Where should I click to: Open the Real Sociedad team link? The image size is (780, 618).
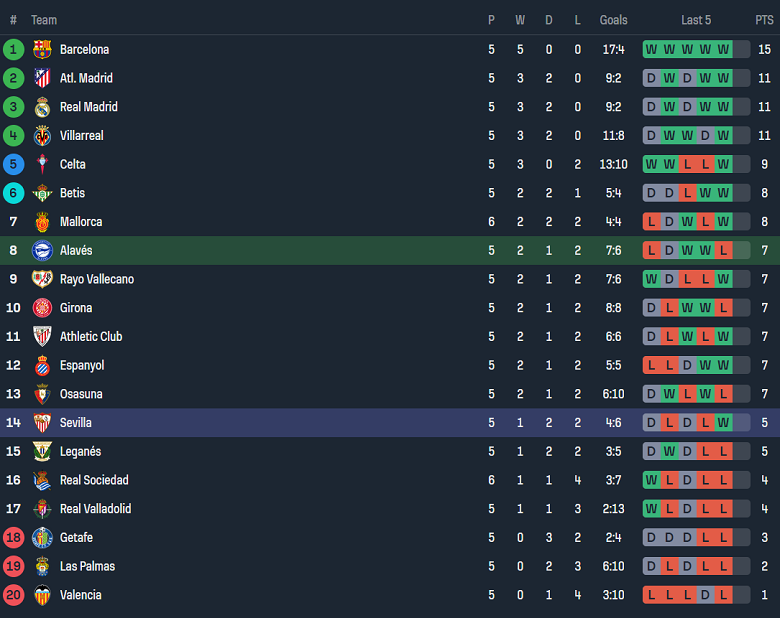[x=94, y=480]
